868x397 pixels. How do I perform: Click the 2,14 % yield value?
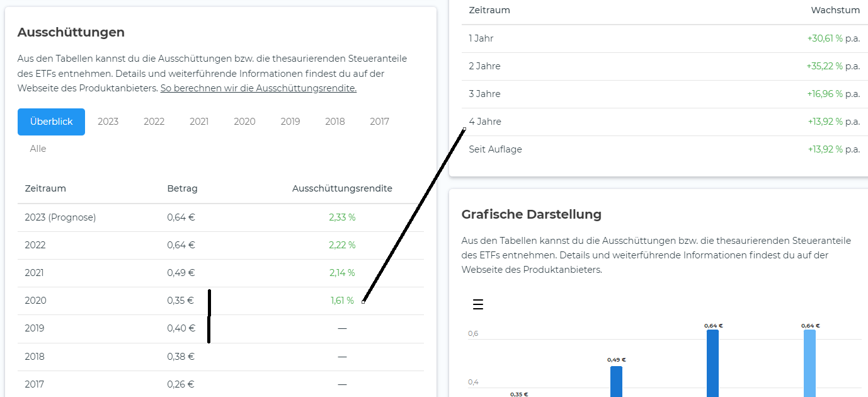pos(342,273)
